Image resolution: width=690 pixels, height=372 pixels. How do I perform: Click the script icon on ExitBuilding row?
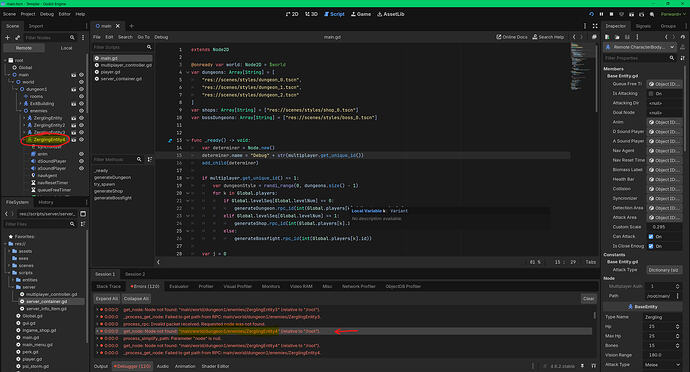point(73,104)
